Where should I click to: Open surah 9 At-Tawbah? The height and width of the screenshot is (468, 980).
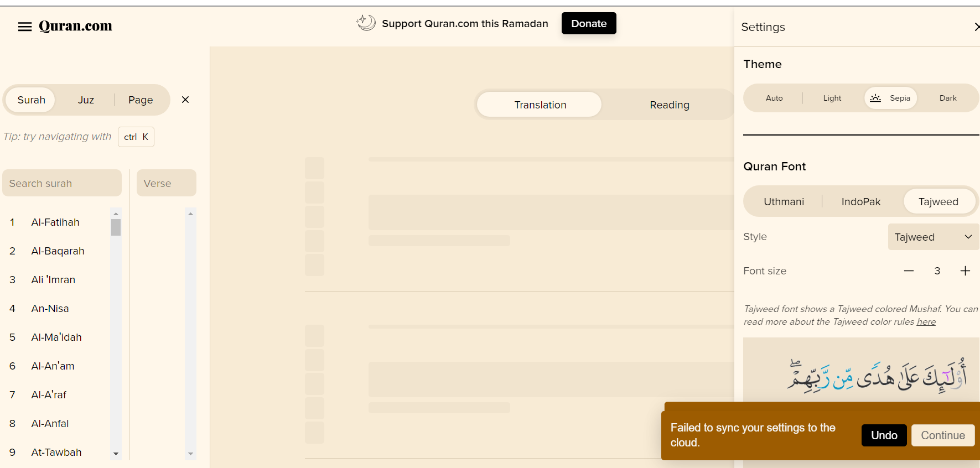[55, 453]
